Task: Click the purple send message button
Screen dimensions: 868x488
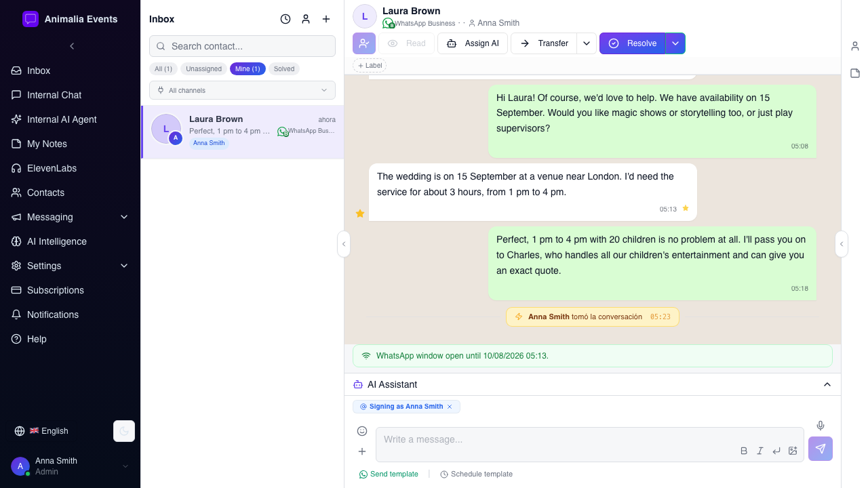Action: tap(821, 449)
